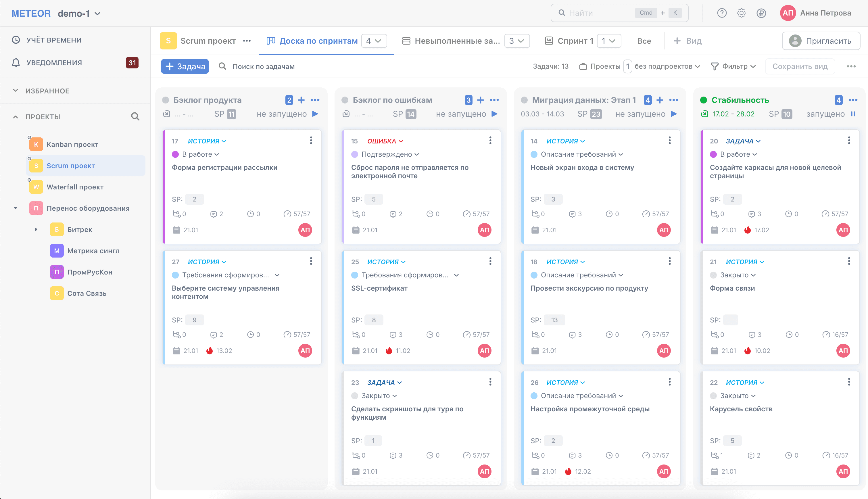Open card title SSL-сертификат
The image size is (868, 499).
(x=379, y=288)
